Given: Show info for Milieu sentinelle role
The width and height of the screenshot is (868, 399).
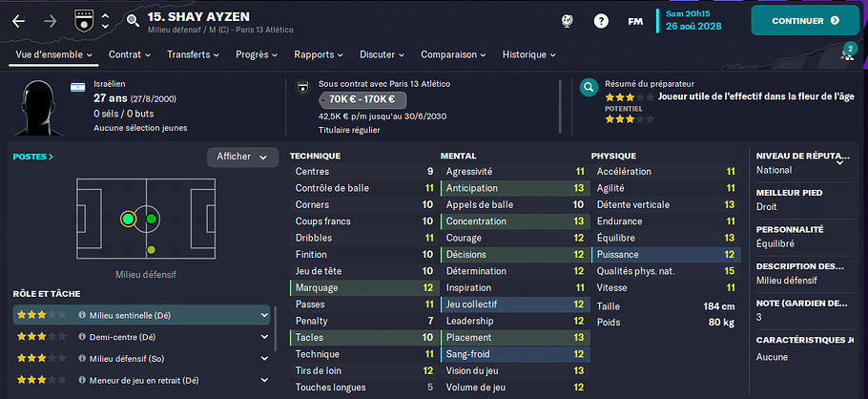Looking at the screenshot, I should tap(82, 314).
